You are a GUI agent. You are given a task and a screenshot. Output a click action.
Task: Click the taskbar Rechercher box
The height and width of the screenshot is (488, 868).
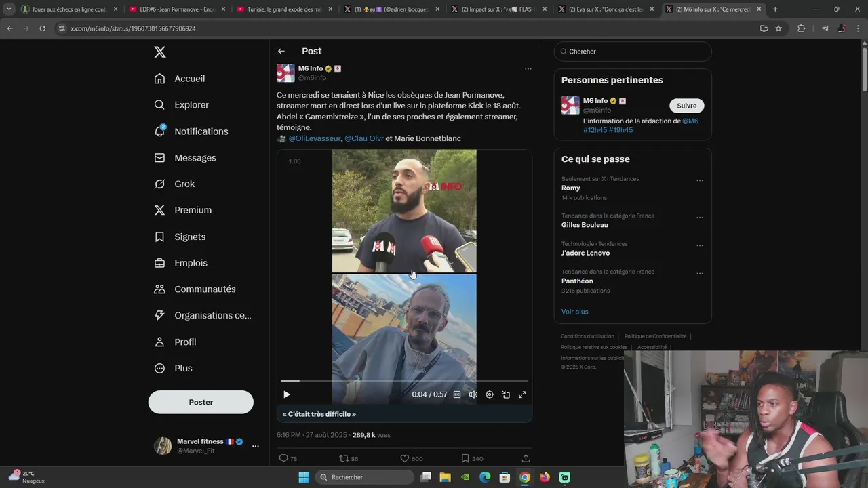[x=365, y=477]
